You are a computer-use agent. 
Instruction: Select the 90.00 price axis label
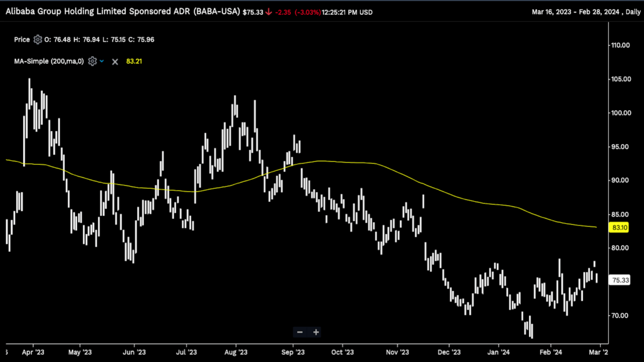(621, 180)
